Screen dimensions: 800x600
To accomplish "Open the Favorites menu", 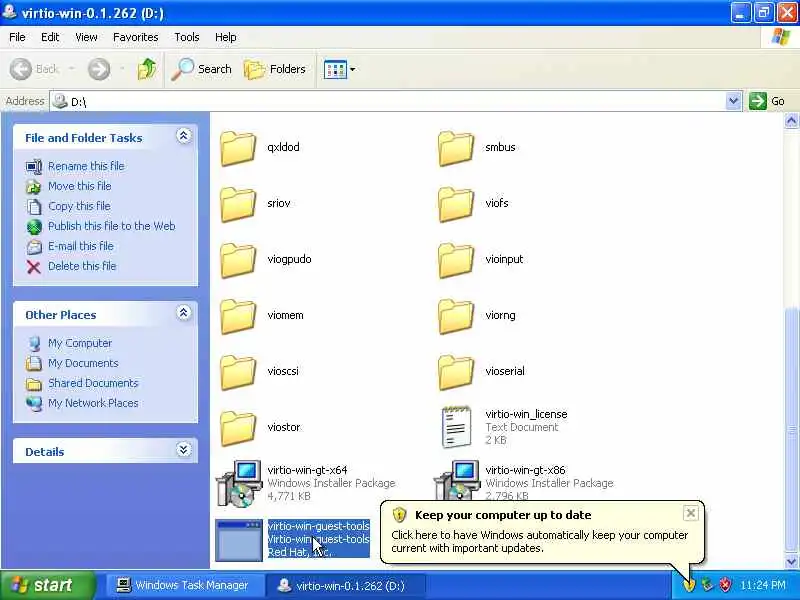I will 136,37.
